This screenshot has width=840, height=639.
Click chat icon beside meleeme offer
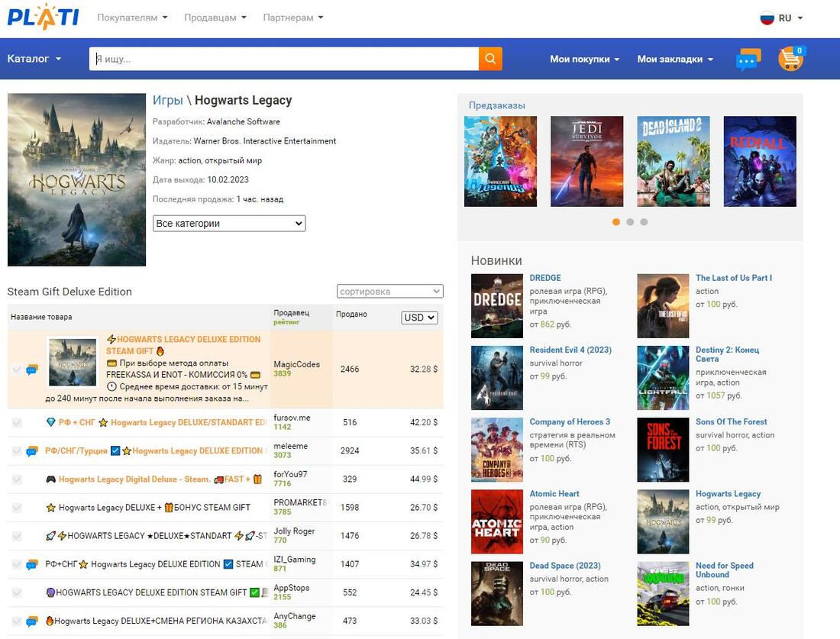tap(32, 451)
